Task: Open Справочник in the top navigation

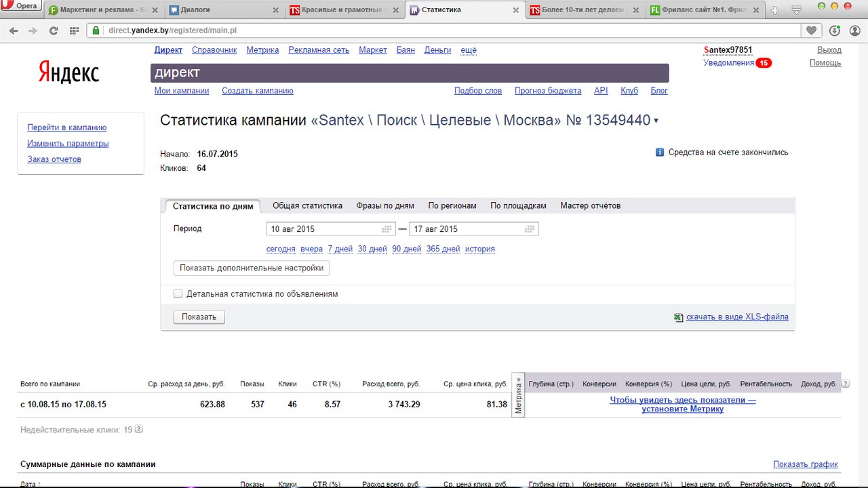Action: coord(214,50)
